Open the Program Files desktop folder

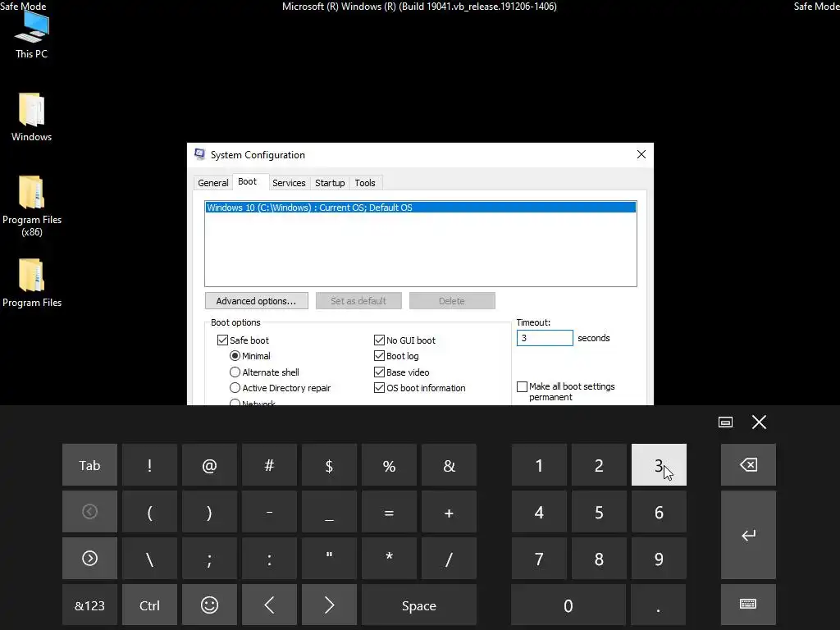click(32, 283)
